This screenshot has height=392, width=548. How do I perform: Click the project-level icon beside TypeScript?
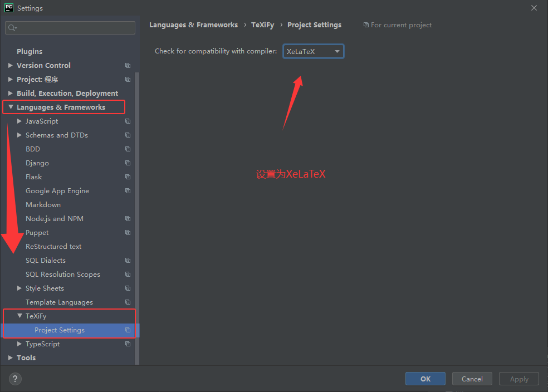[128, 344]
